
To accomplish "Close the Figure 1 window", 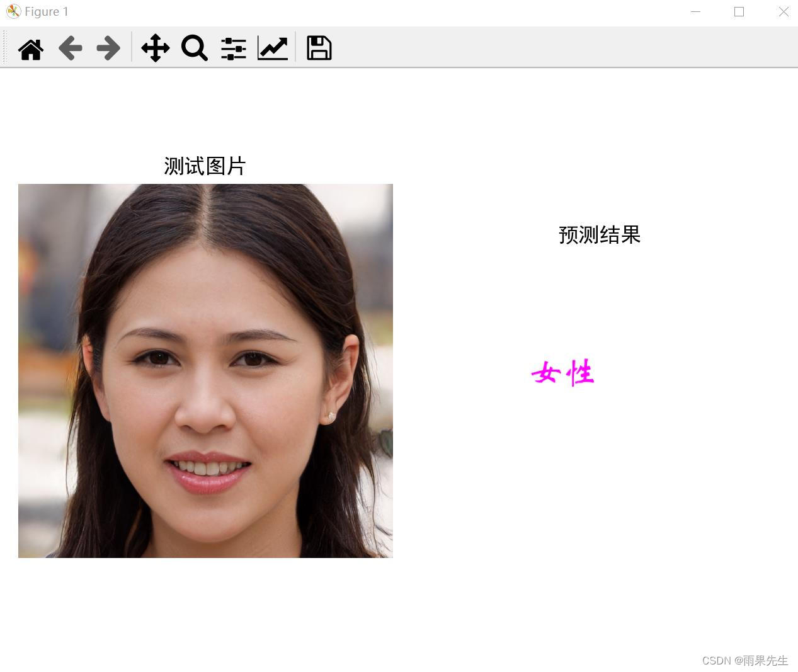I will click(x=784, y=12).
